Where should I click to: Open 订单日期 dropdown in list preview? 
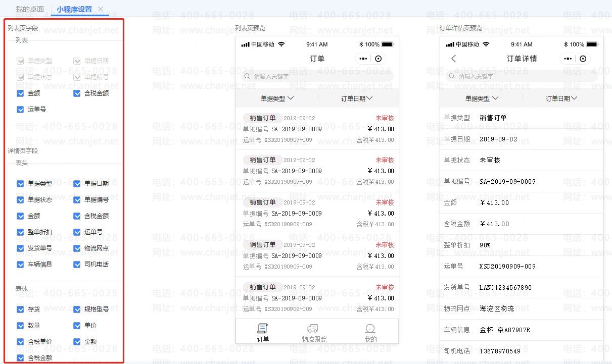357,98
